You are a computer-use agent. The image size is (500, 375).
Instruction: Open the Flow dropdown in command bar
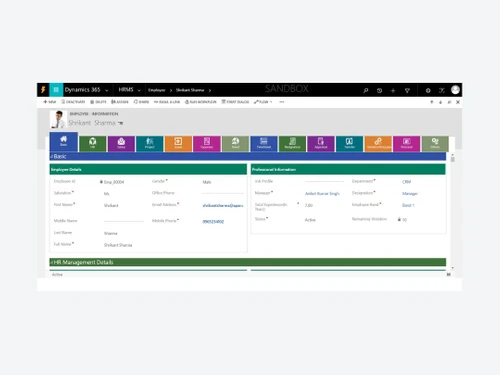tap(263, 102)
